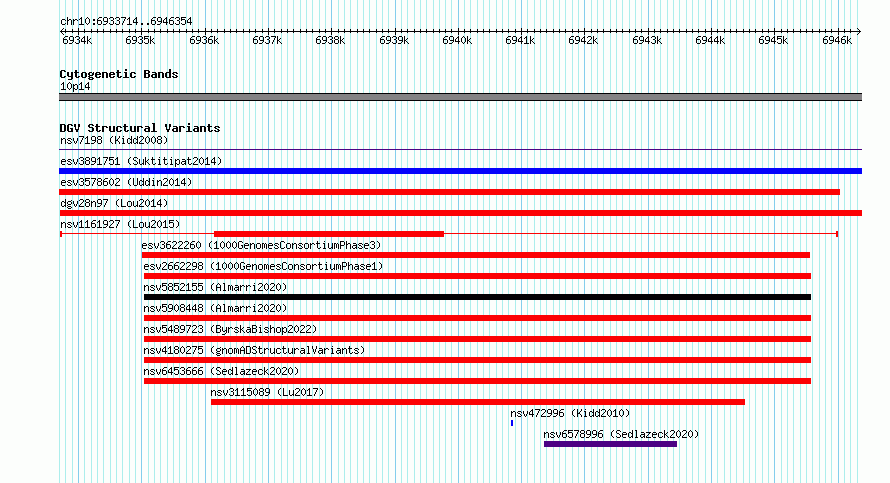Image resolution: width=890 pixels, height=483 pixels.
Task: Click the 6942k ruler position
Action: click(583, 40)
